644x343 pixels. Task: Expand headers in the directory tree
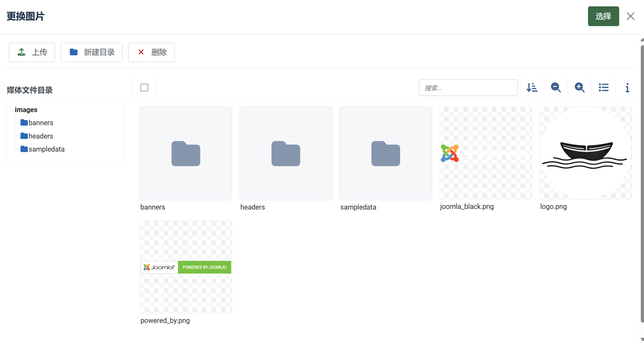pos(41,136)
